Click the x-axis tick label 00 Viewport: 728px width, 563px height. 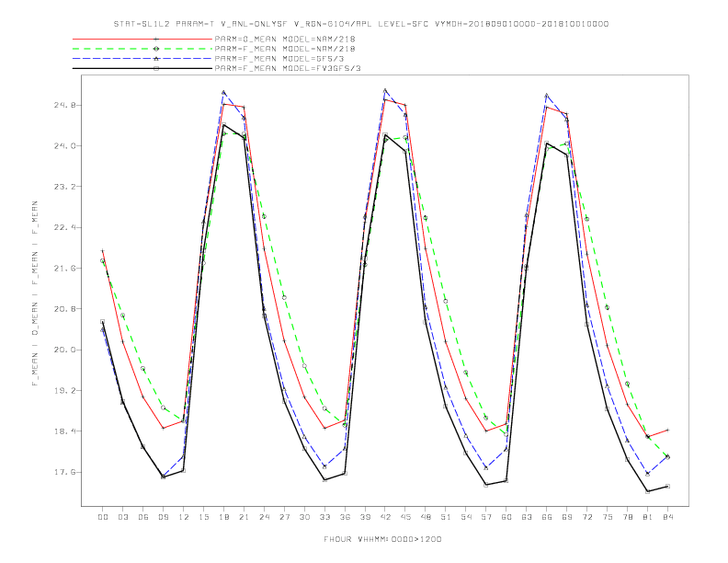pyautogui.click(x=103, y=517)
